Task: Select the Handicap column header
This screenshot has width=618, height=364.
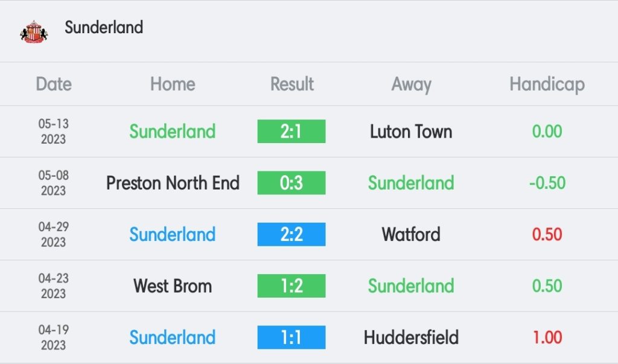Action: click(x=547, y=85)
